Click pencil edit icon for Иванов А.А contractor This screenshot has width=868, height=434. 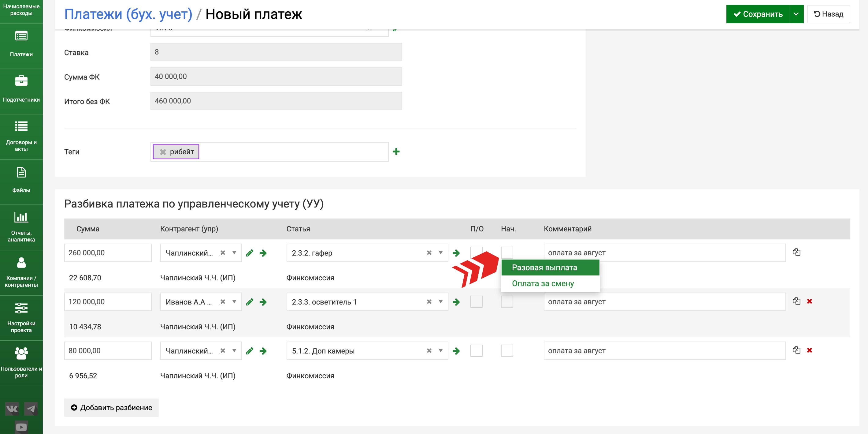click(250, 302)
